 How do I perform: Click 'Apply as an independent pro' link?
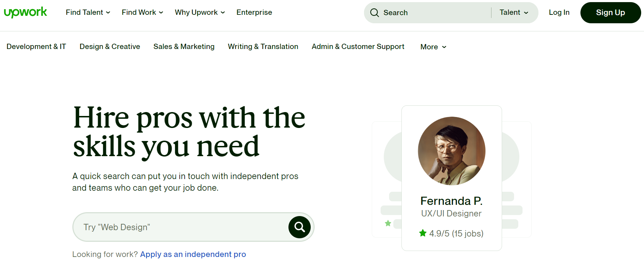point(193,254)
